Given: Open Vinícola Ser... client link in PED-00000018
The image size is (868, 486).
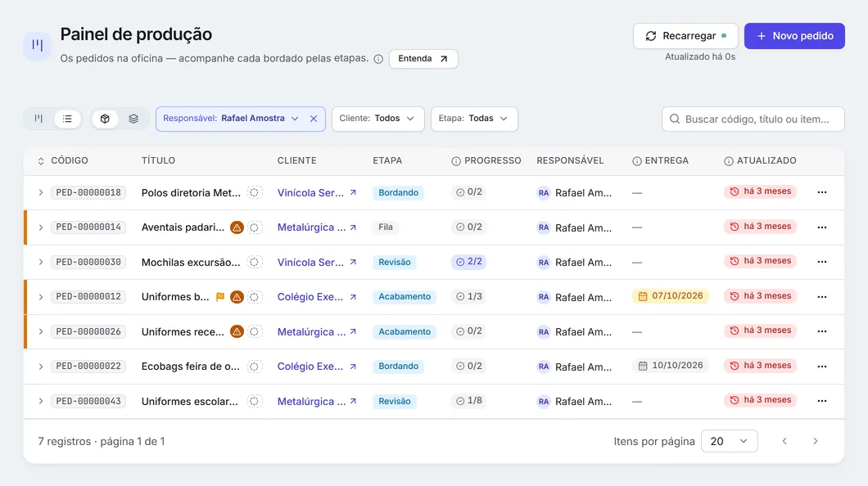Looking at the screenshot, I should (317, 192).
